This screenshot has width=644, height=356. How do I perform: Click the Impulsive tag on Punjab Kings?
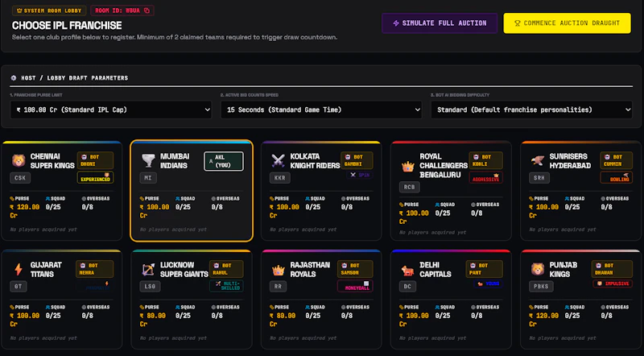(613, 284)
